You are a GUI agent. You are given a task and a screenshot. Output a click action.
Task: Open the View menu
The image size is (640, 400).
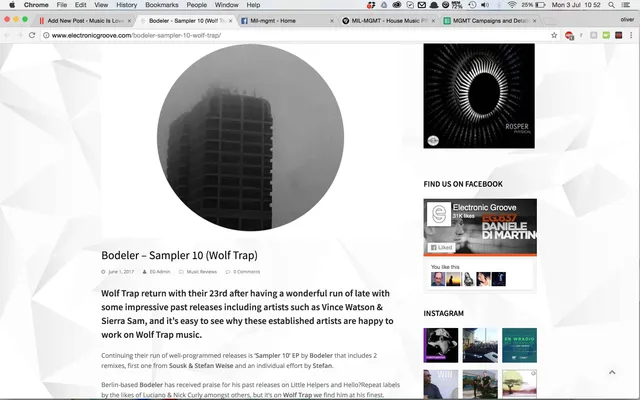101,5
